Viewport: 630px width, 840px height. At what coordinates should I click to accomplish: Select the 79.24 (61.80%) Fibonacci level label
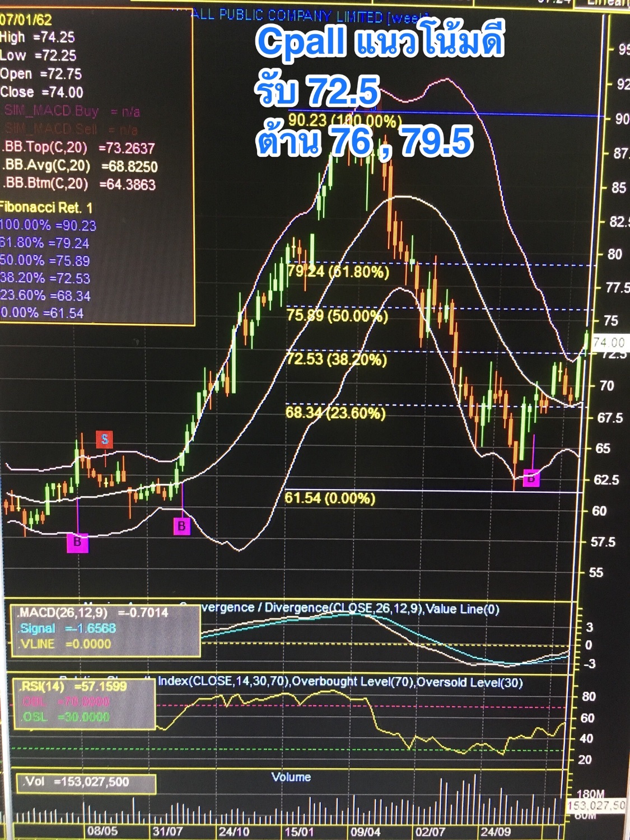338,272
